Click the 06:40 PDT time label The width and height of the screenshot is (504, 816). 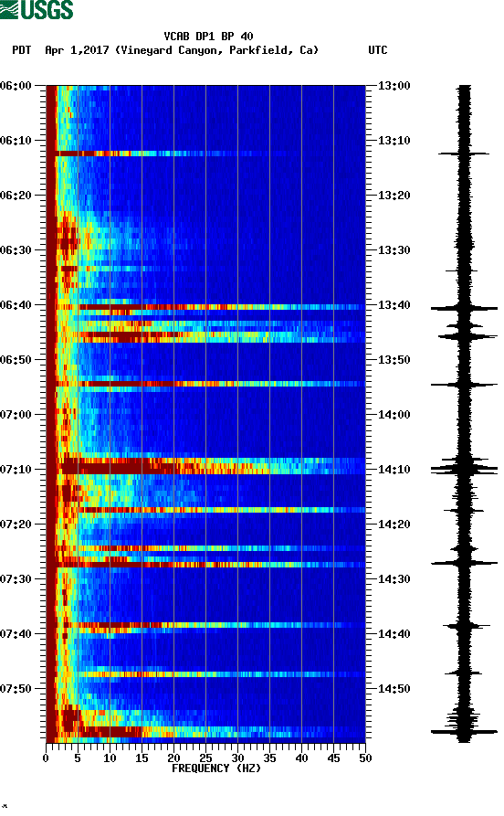pos(16,305)
